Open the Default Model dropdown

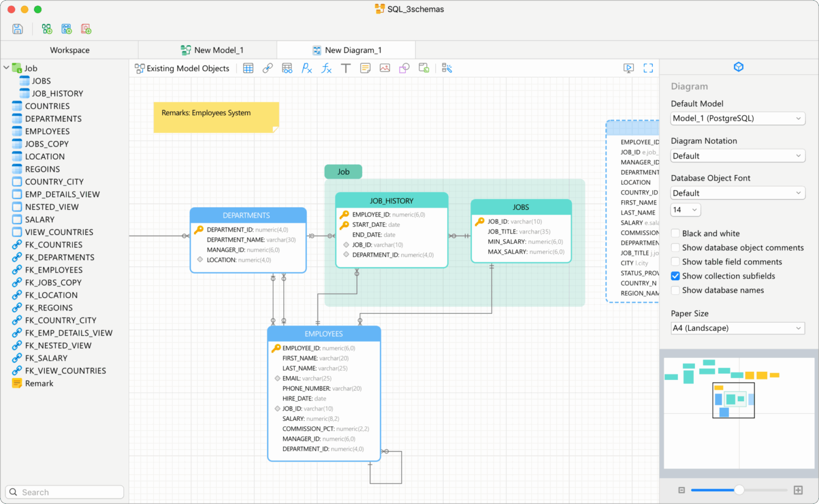[x=737, y=118]
